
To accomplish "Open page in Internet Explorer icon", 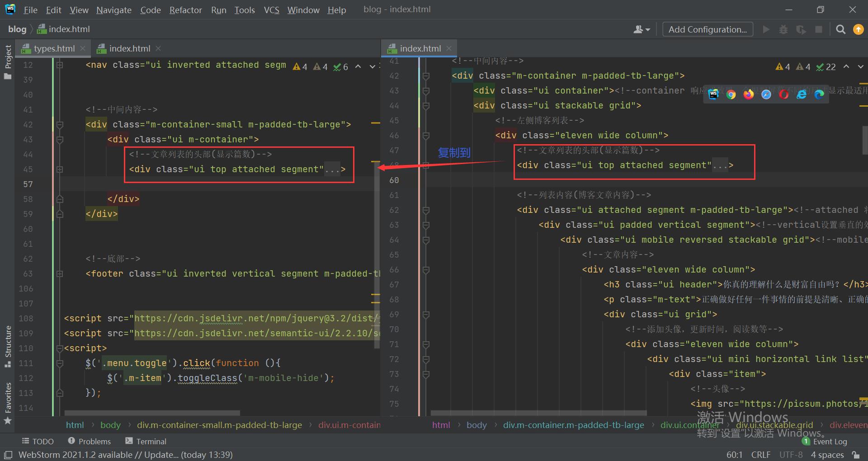I will [802, 94].
